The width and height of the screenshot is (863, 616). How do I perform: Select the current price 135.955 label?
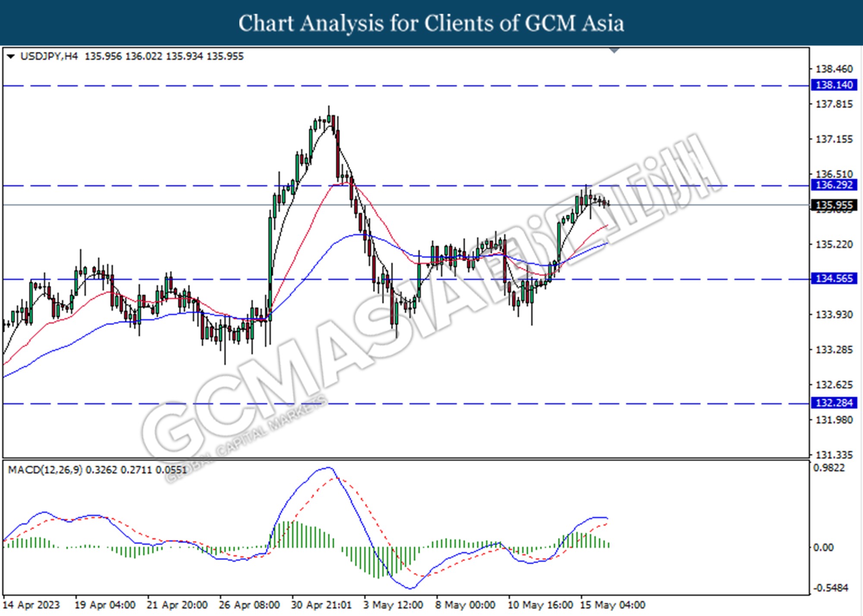point(834,205)
